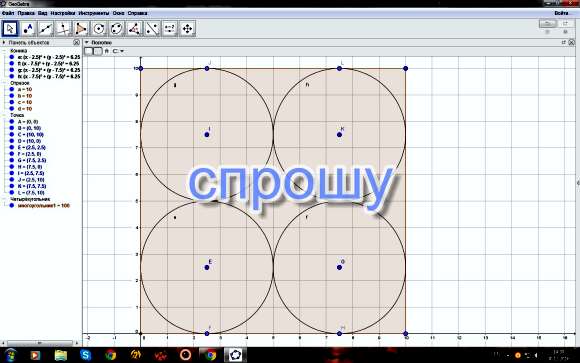Screen dimensions: 580x363
Task: Toggle visibility of segment a = 10
Action: point(12,90)
